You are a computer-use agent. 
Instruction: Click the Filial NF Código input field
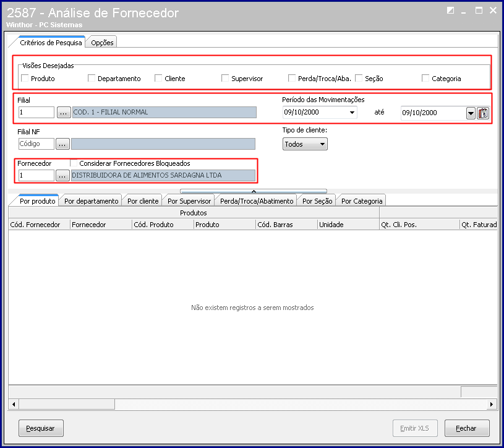tap(36, 144)
